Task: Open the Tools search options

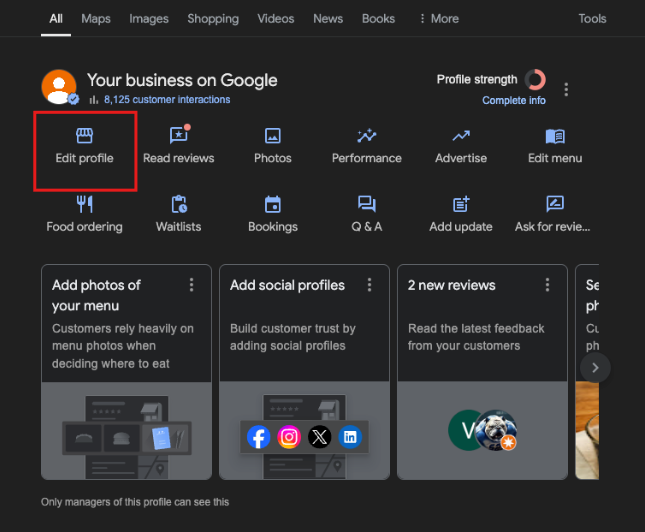Action: [x=592, y=19]
